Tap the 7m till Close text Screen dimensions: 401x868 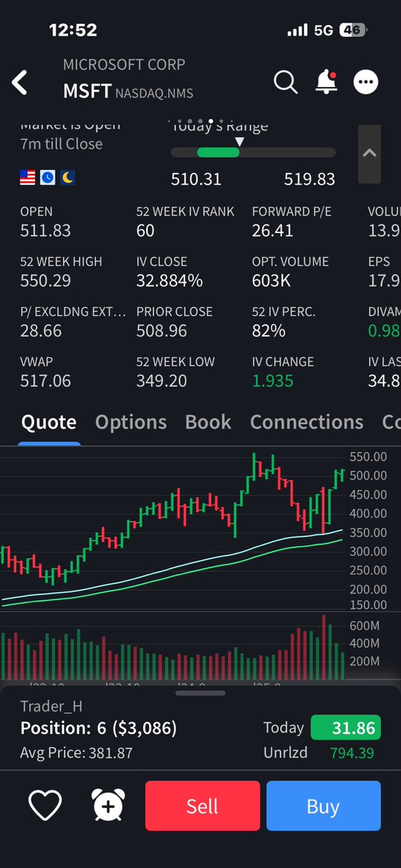[x=62, y=144]
